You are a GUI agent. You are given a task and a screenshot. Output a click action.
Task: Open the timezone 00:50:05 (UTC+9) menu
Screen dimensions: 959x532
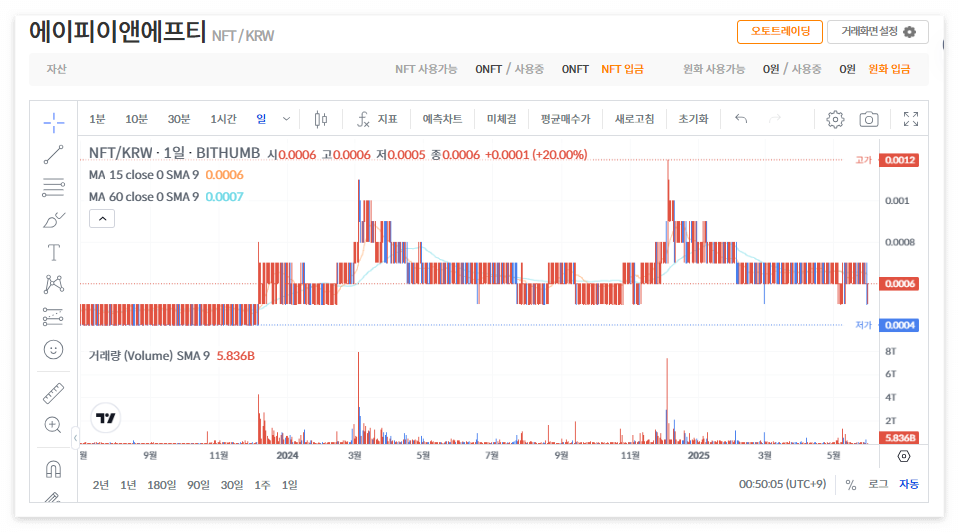(x=782, y=484)
